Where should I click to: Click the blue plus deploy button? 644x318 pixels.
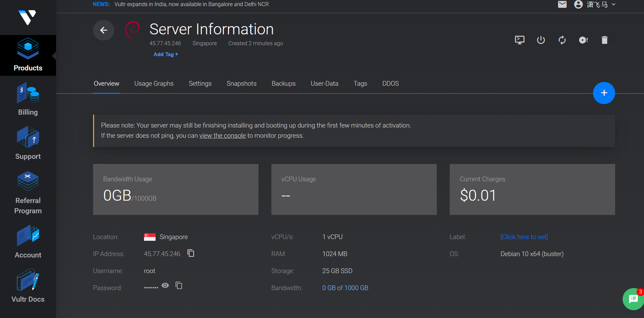pos(604,93)
